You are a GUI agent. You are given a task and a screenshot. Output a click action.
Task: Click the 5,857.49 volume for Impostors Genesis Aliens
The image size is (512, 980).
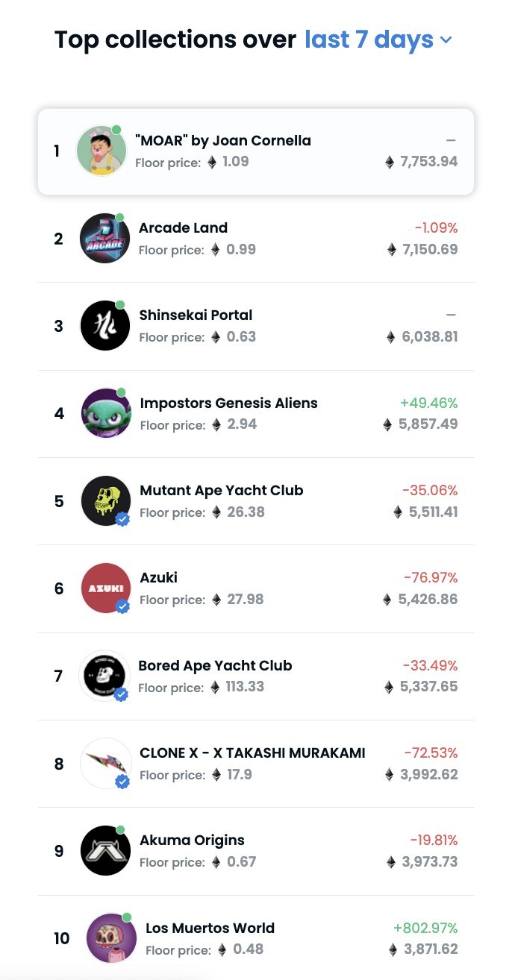point(428,424)
